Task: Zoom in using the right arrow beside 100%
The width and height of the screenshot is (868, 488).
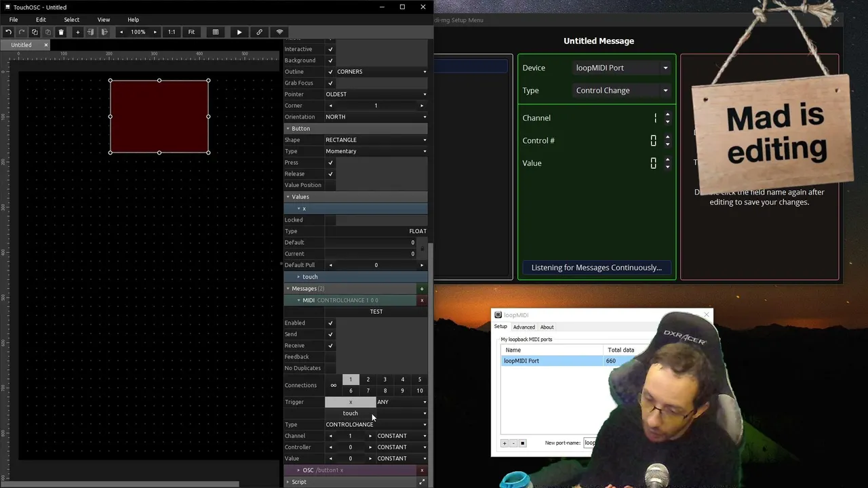Action: [155, 32]
